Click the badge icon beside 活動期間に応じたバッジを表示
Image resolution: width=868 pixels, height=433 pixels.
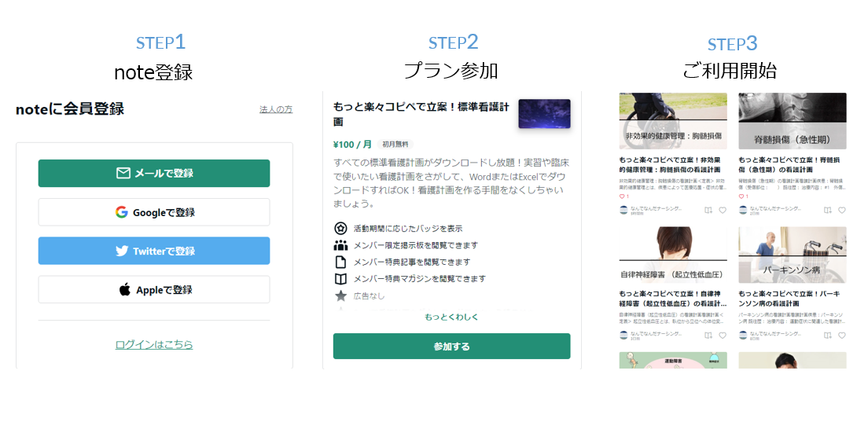(x=340, y=229)
